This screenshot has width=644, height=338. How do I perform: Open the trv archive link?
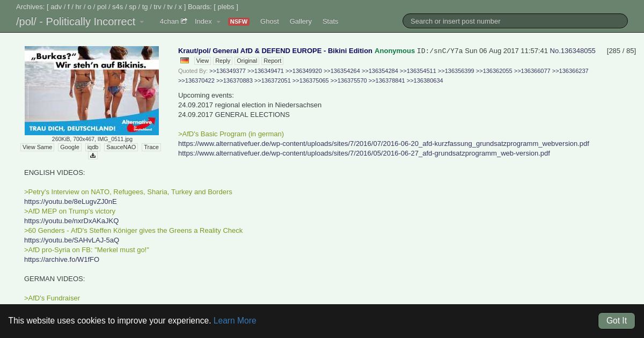(157, 7)
